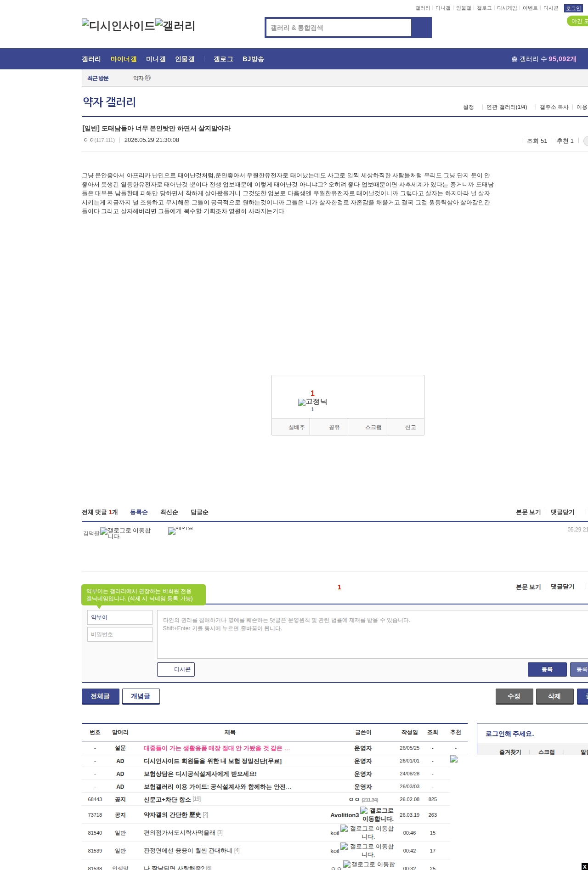Click the 고정닉 recommend icon

pos(312,402)
